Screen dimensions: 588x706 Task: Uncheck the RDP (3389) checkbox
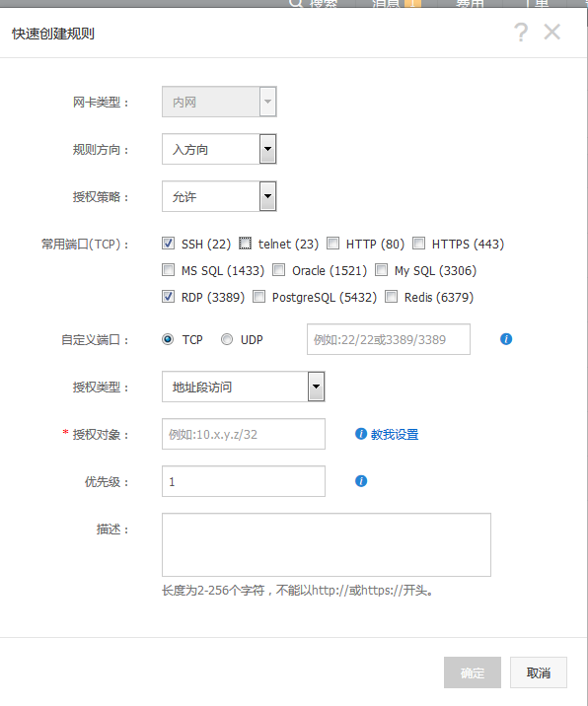[x=168, y=297]
